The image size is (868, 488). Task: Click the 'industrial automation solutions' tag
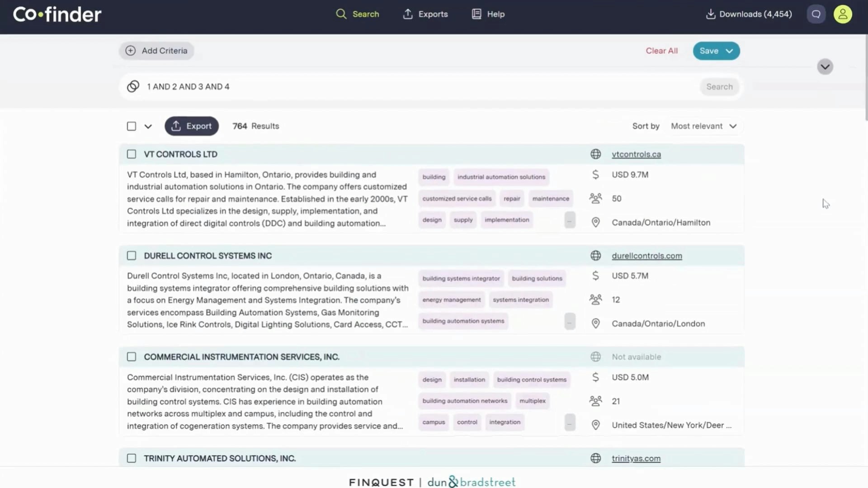pos(501,177)
